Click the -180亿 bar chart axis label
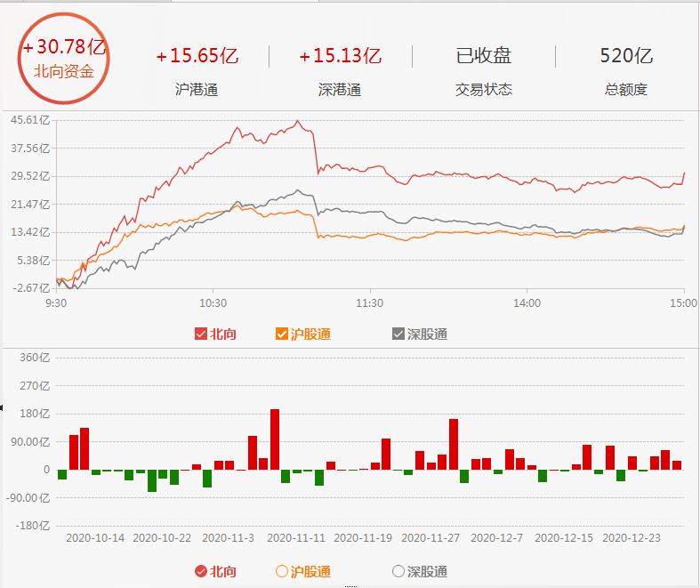 [x=33, y=526]
